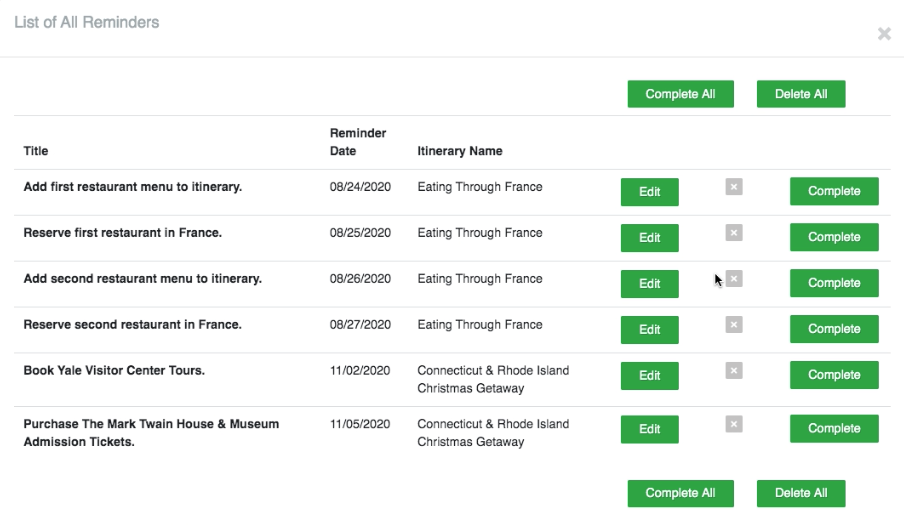Click the top Complete All button
Viewport: 904px width, 527px height.
(680, 94)
